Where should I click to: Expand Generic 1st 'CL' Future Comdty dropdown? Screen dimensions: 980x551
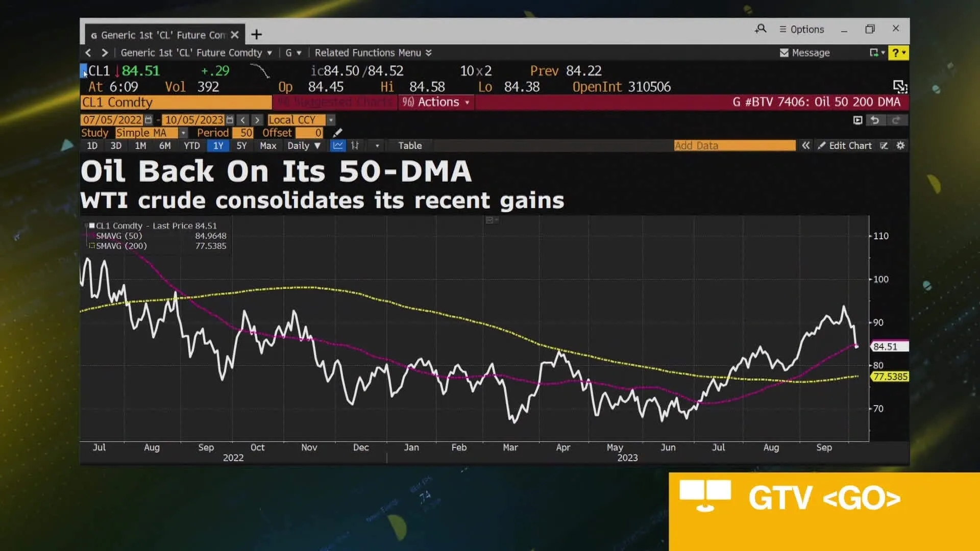(196, 53)
